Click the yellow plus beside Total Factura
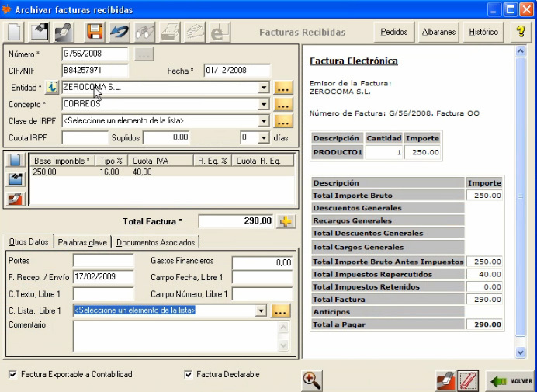 click(x=286, y=222)
